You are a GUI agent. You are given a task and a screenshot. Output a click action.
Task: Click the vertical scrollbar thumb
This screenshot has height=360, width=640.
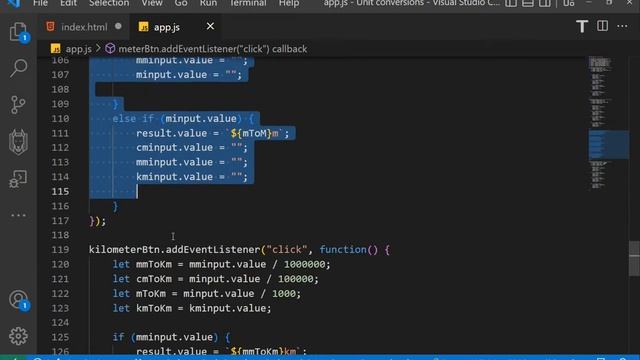634,259
